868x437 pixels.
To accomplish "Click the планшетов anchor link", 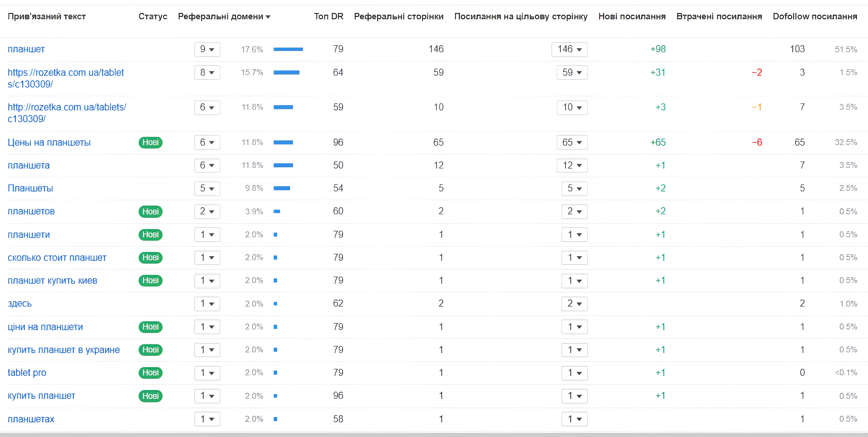I will click(31, 211).
